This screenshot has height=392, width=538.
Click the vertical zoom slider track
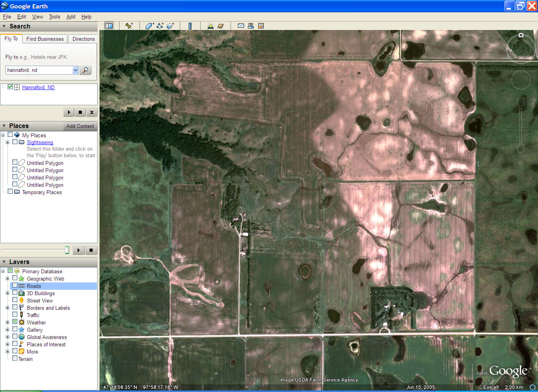click(x=521, y=125)
